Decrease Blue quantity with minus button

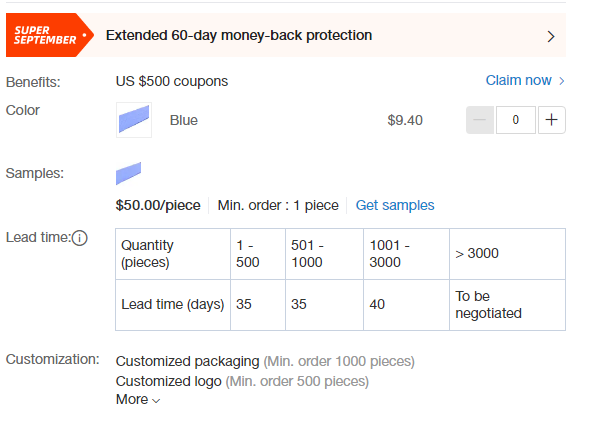click(x=480, y=120)
